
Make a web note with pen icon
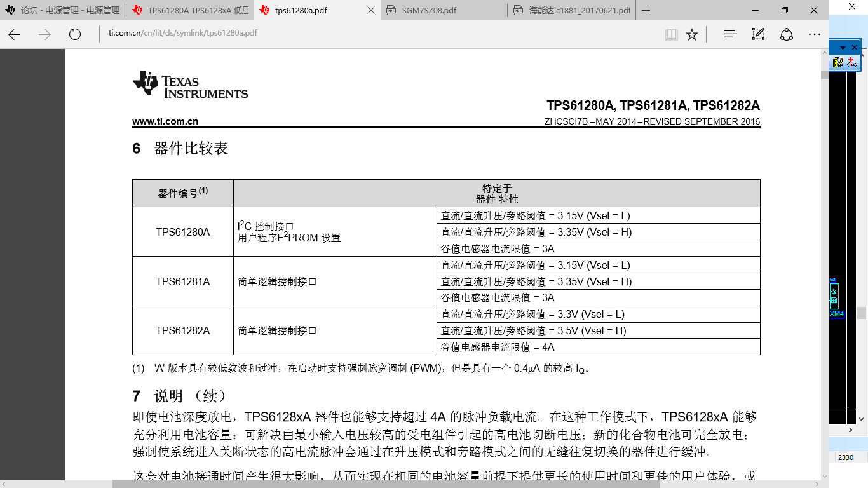pos(758,34)
